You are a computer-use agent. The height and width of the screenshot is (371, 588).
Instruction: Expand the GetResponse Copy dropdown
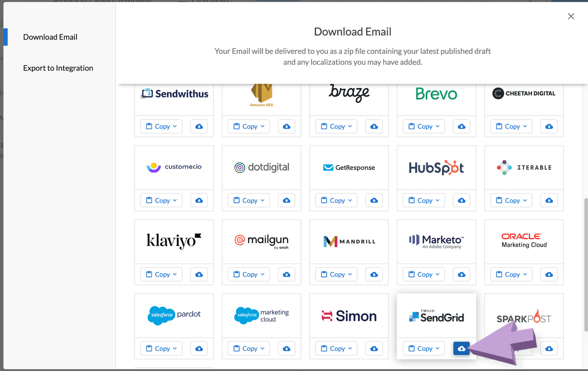pos(336,200)
